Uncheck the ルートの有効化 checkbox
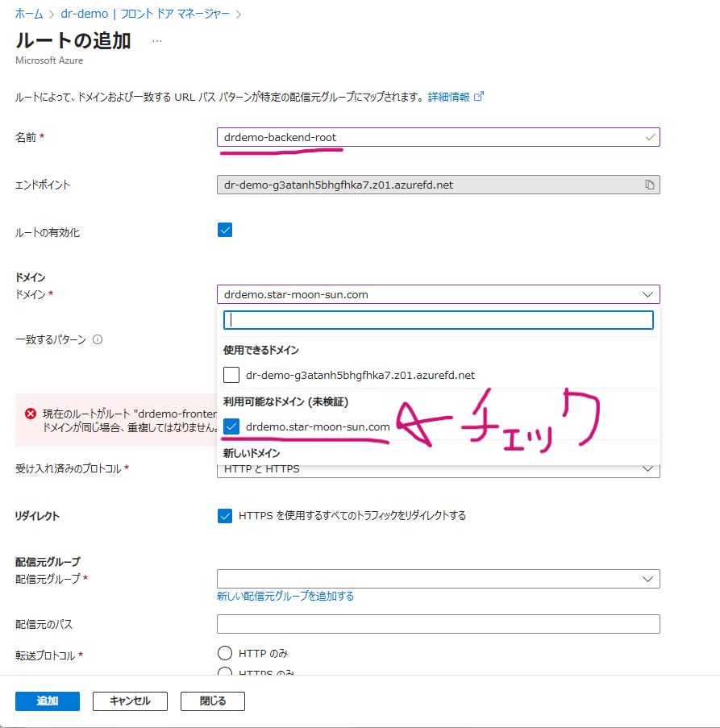This screenshot has width=720, height=728. coord(225,230)
